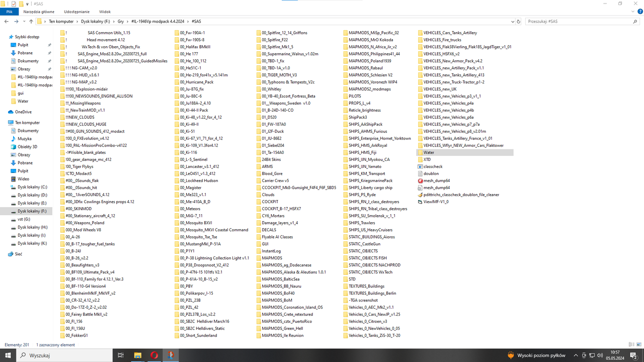The width and height of the screenshot is (644, 362).
Task: Open the Widok ribbon tab
Action: [x=105, y=11]
